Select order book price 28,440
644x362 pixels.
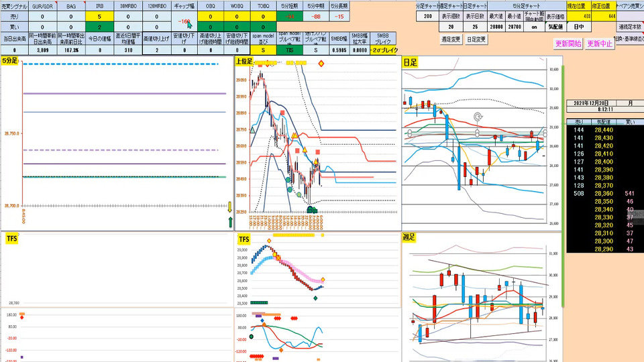603,129
